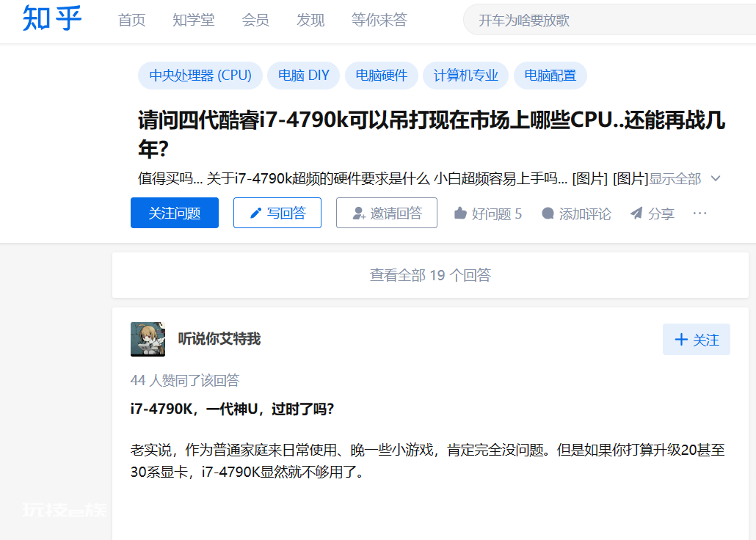
Task: Click the chevron next to 显示全部
Action: point(716,179)
